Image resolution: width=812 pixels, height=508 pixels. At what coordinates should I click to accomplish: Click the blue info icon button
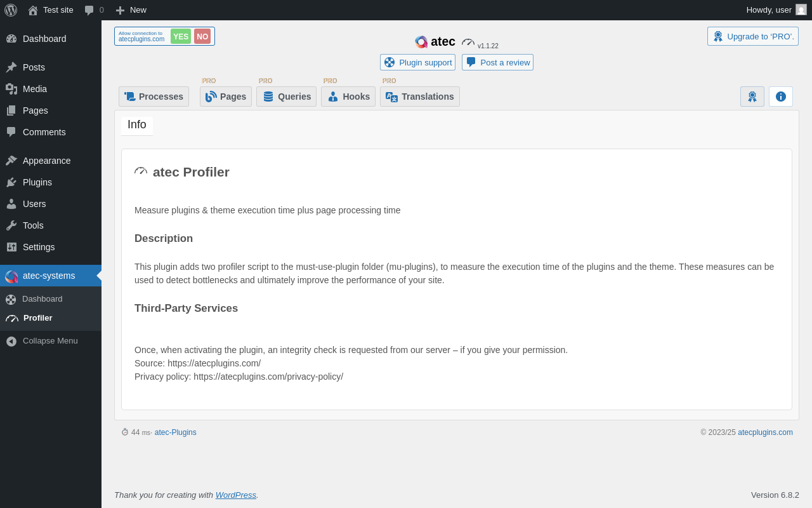pyautogui.click(x=780, y=97)
